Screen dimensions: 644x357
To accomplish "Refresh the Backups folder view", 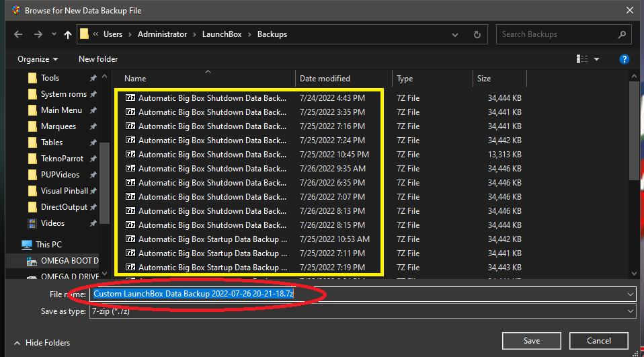I will coord(477,34).
